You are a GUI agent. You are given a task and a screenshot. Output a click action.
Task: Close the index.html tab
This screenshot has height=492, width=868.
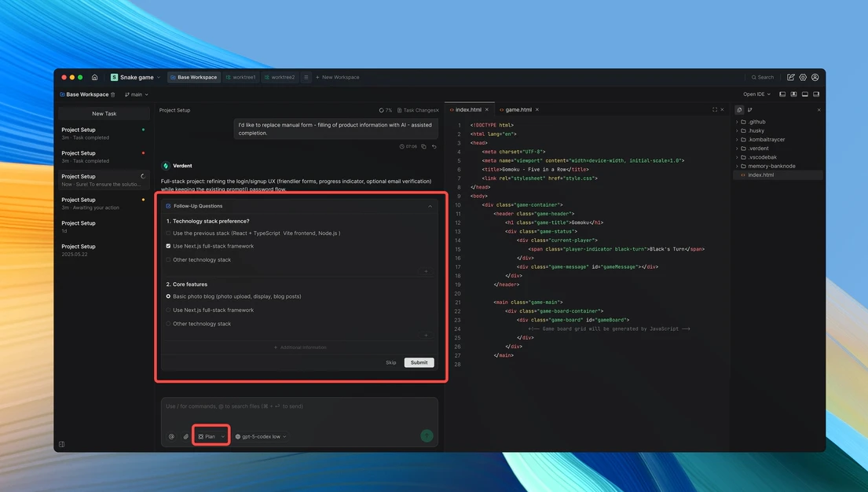pyautogui.click(x=487, y=110)
